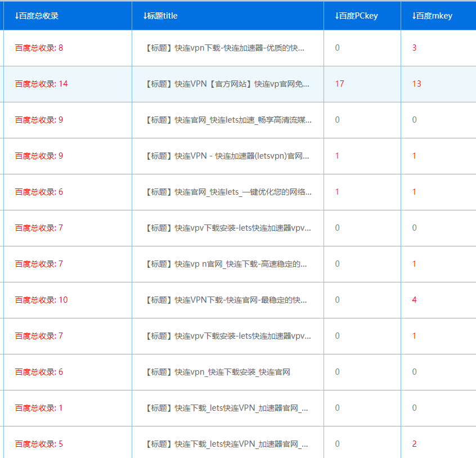Sort by the 百度mkey column header
476x458 pixels.
pos(432,16)
